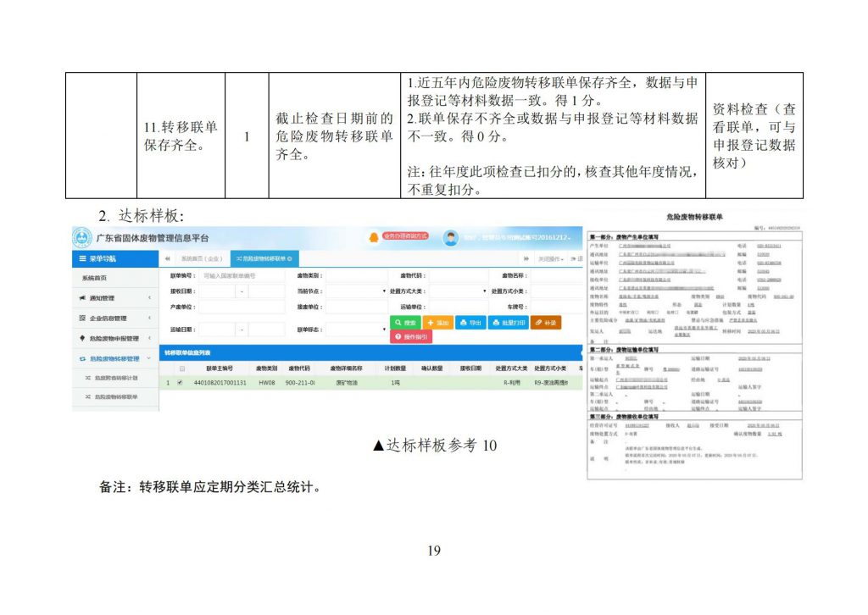The image size is (868, 615).
Task: Click the 危险废物转移管理 transfer icon
Action: point(82,358)
